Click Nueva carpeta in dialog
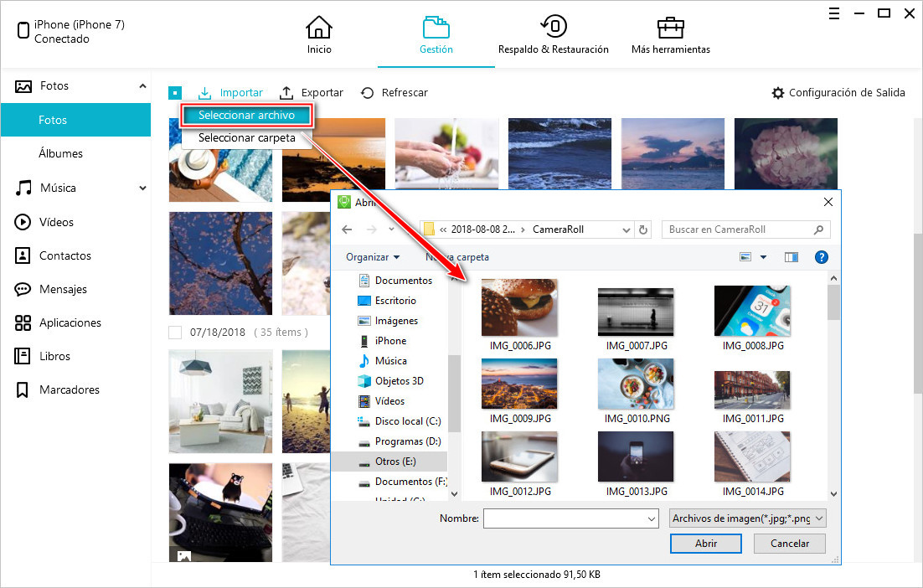 coord(457,257)
